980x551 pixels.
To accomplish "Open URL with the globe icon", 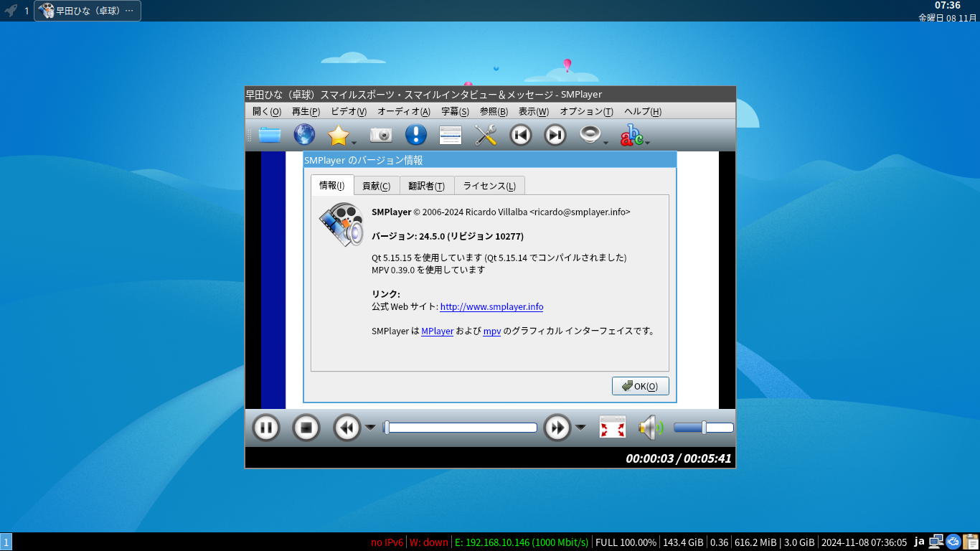I will point(304,135).
